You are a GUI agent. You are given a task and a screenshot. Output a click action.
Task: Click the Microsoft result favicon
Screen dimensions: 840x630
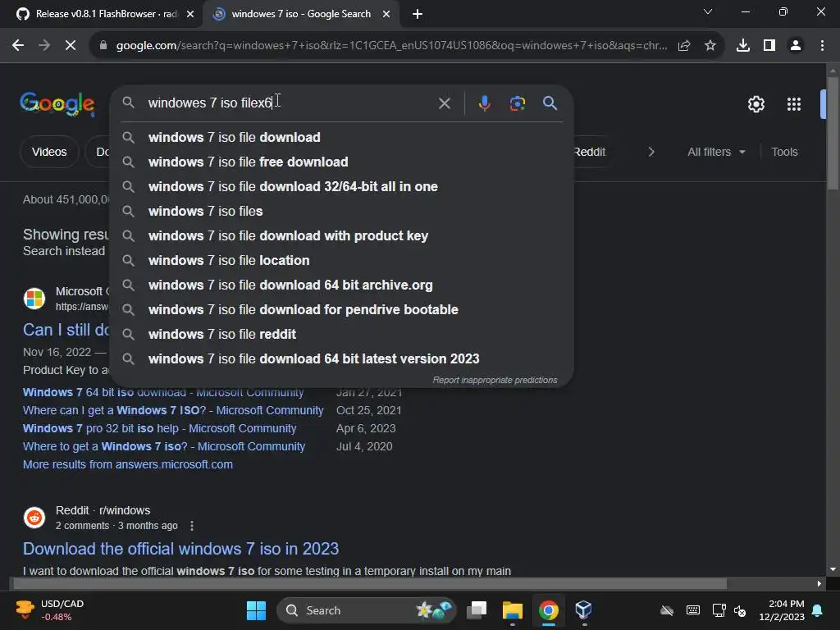click(34, 299)
